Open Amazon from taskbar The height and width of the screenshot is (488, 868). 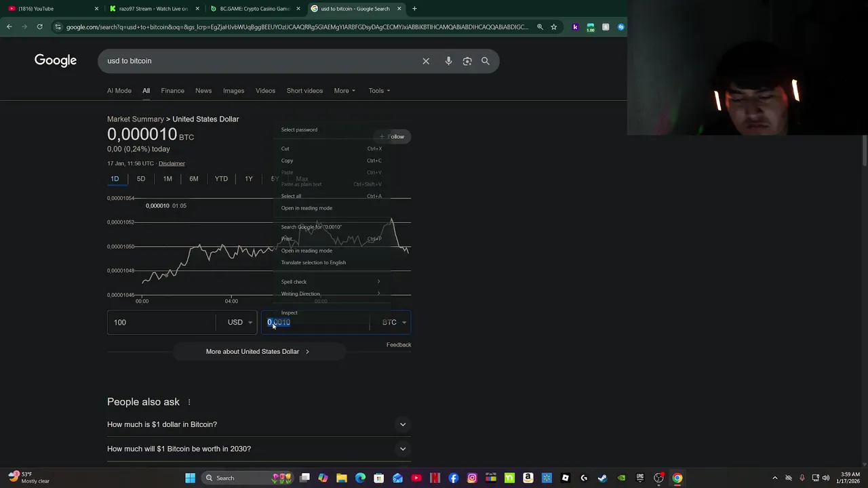[x=528, y=478]
